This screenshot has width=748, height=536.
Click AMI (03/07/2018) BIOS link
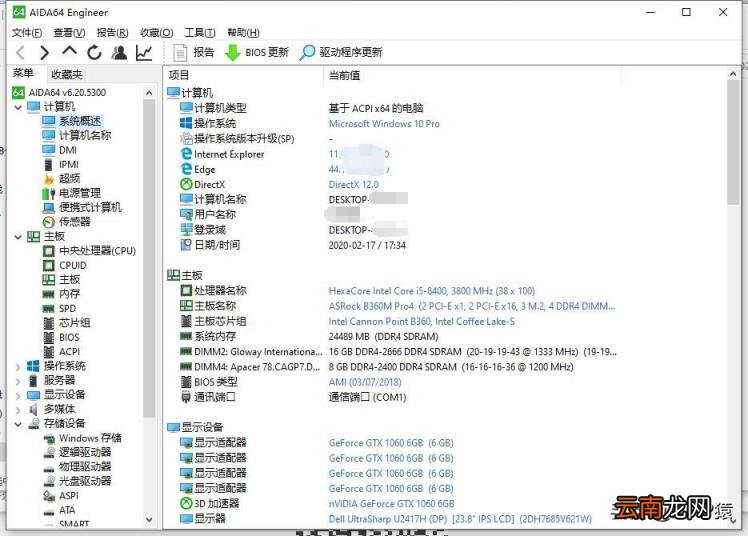pyautogui.click(x=365, y=382)
